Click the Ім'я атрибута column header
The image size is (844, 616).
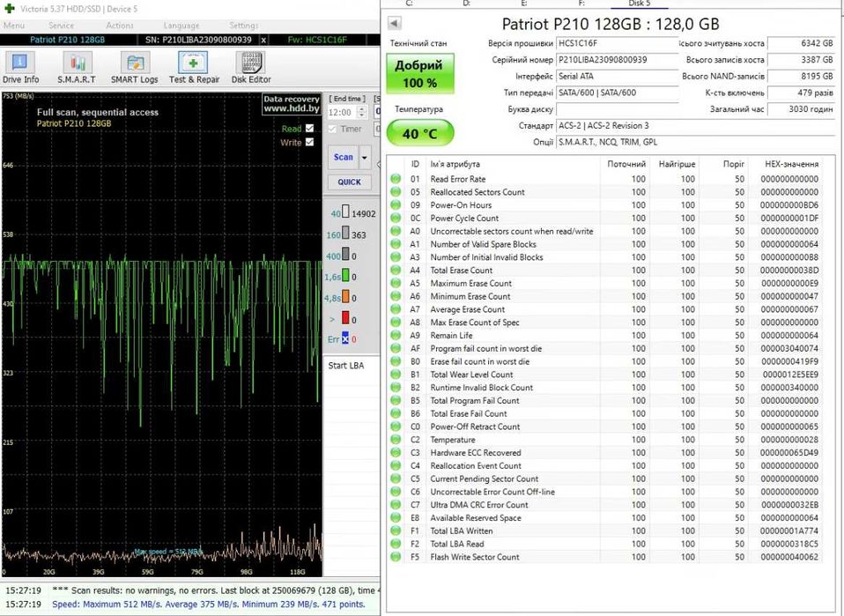pyautogui.click(x=455, y=164)
